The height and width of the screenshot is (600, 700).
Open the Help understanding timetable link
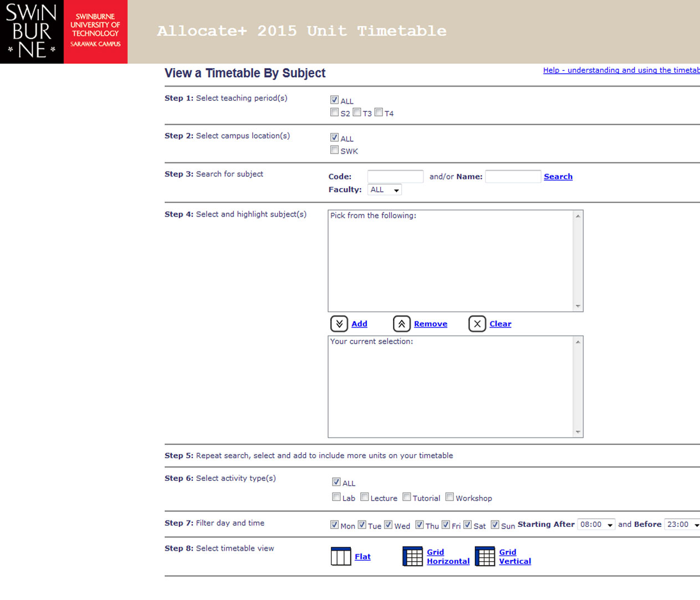[621, 70]
